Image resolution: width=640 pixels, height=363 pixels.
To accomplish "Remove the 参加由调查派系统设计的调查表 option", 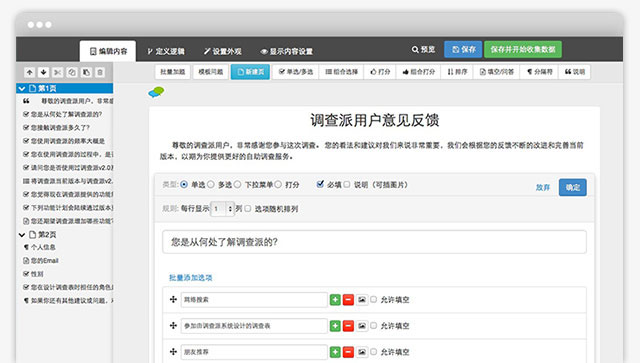I will click(x=348, y=326).
